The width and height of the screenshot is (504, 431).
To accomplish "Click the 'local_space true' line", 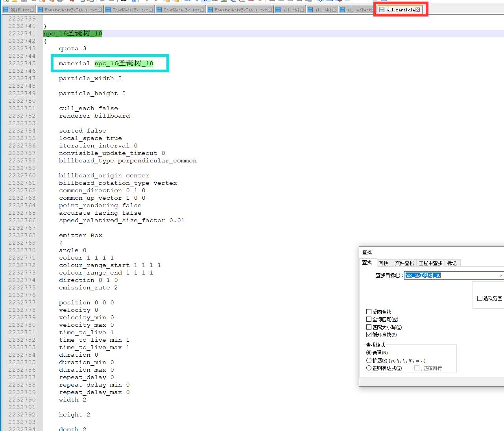I will click(x=90, y=138).
